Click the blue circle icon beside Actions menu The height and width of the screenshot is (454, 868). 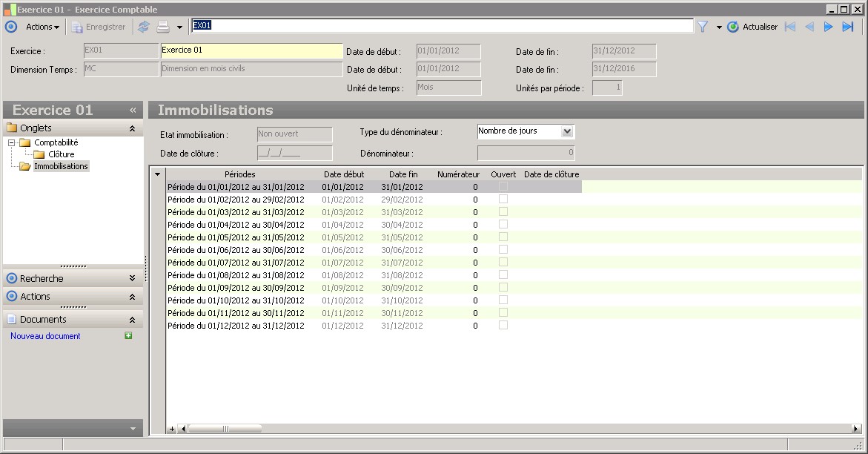(10, 27)
